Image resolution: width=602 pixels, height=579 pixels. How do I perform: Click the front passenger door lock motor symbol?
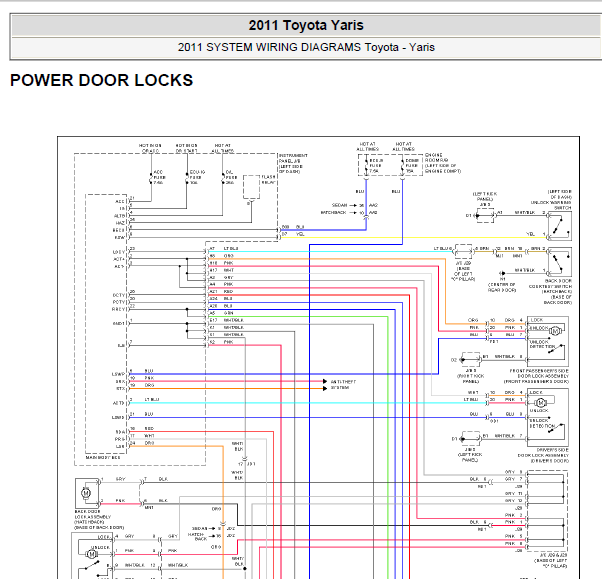point(554,331)
